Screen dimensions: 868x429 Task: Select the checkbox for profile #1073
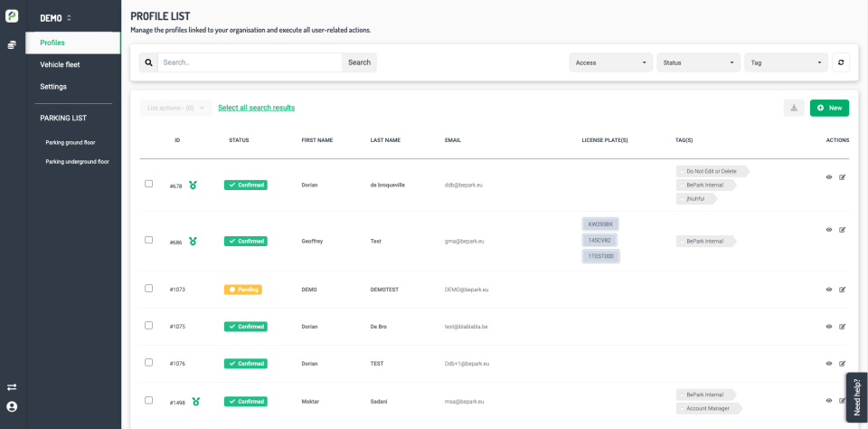click(x=148, y=288)
